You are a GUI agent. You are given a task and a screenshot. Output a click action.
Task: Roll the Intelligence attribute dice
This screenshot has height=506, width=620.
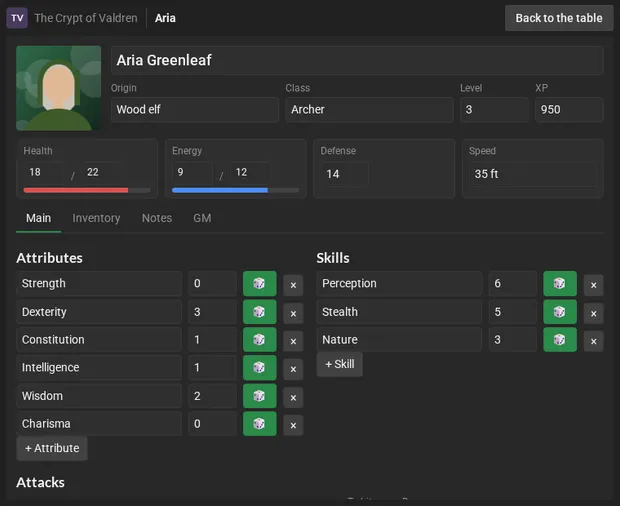259,368
